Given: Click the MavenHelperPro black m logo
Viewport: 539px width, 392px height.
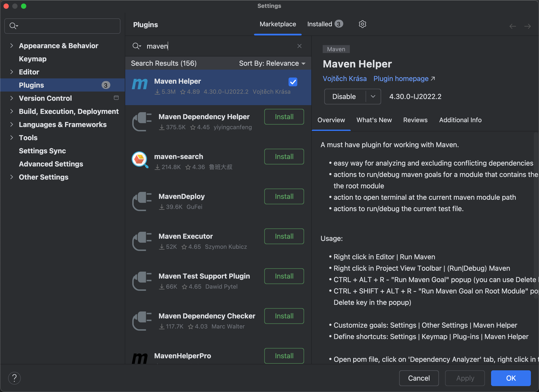Looking at the screenshot, I should 140,358.
